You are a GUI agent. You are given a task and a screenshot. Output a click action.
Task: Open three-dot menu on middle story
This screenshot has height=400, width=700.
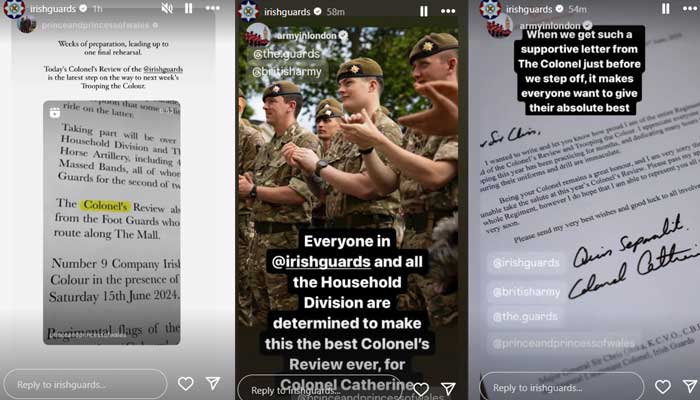coord(448,11)
